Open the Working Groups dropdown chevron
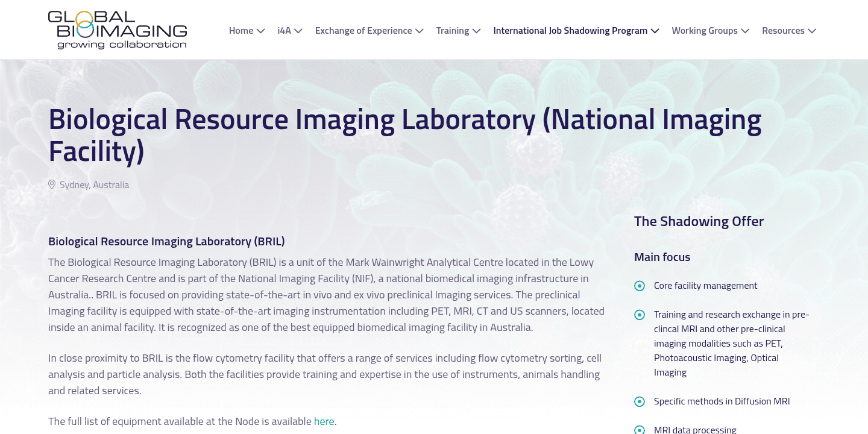This screenshot has height=434, width=868. [746, 30]
